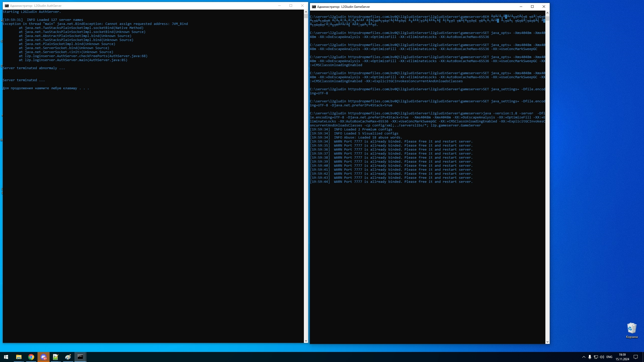644x362 pixels.
Task: Open the clock and calendar flyout
Action: [x=622, y=357]
